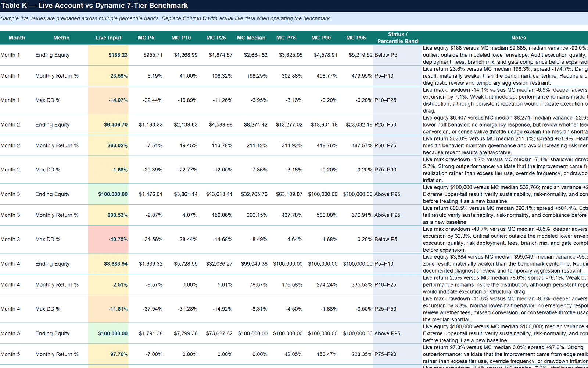Click the Metric column header
The image size is (588, 368).
[x=61, y=38]
